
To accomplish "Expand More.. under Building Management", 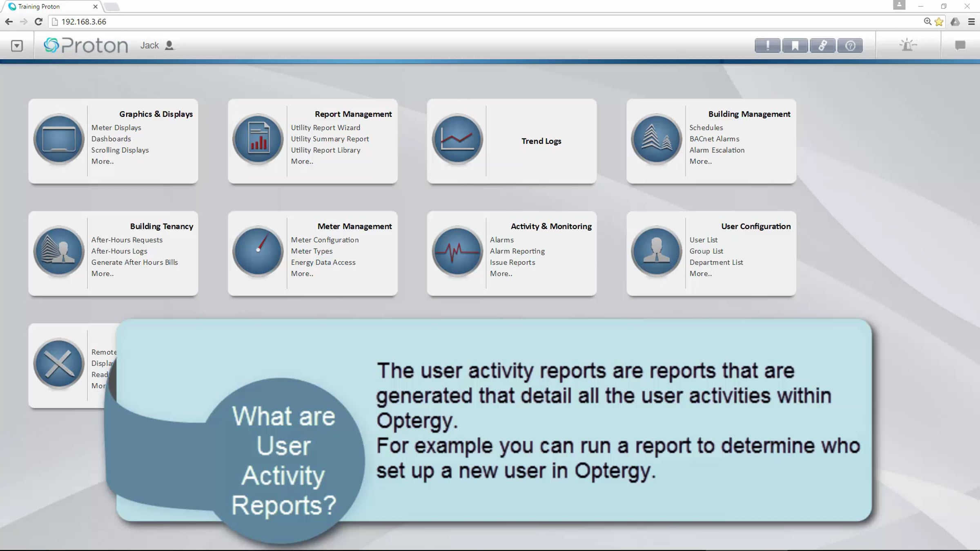I will [x=700, y=161].
